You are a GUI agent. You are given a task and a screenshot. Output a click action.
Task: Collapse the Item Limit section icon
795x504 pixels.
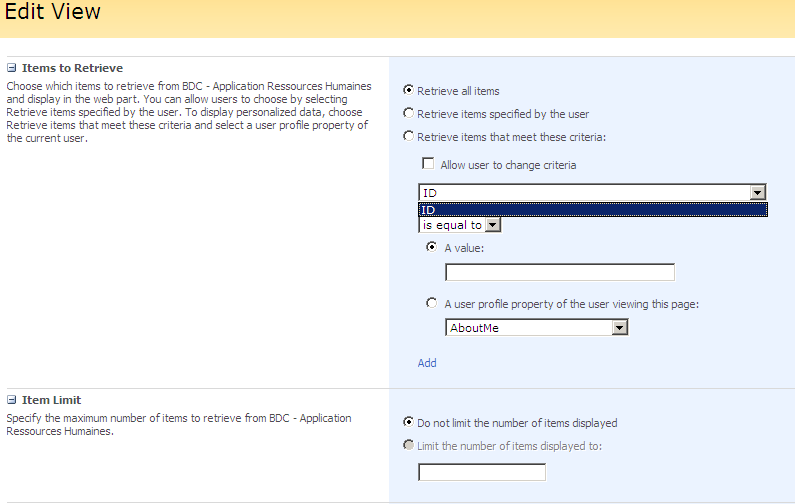coord(11,400)
